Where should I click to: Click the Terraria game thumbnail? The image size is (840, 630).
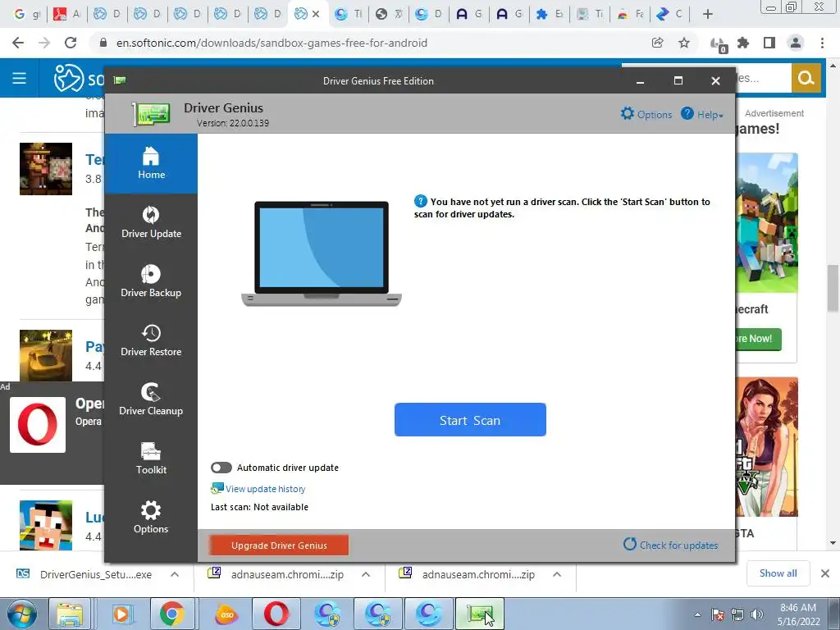tap(46, 169)
